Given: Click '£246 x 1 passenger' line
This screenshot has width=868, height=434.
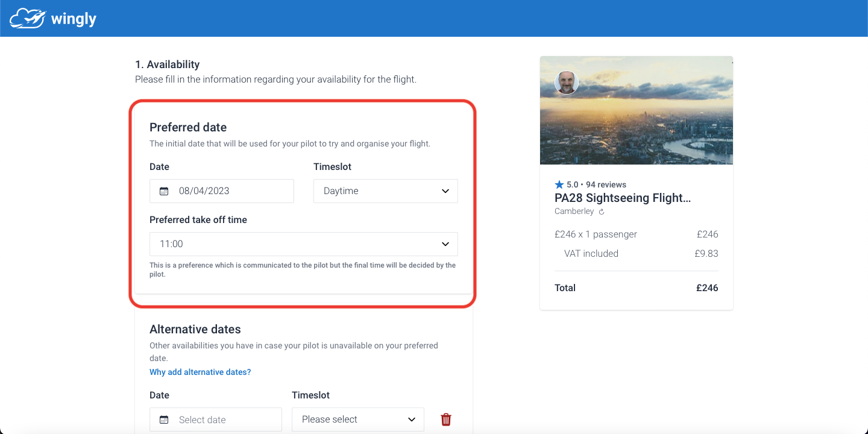Looking at the screenshot, I should pyautogui.click(x=596, y=234).
